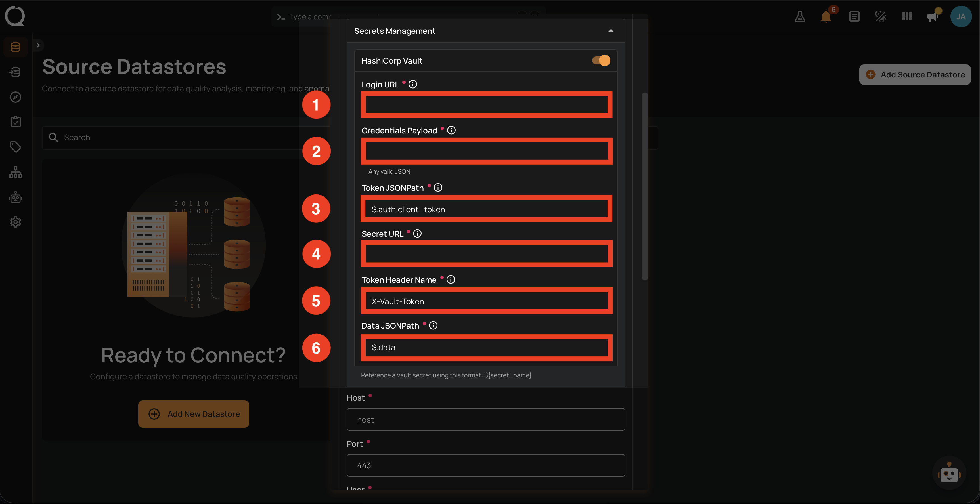Open the Tags icon in sidebar

pos(15,147)
